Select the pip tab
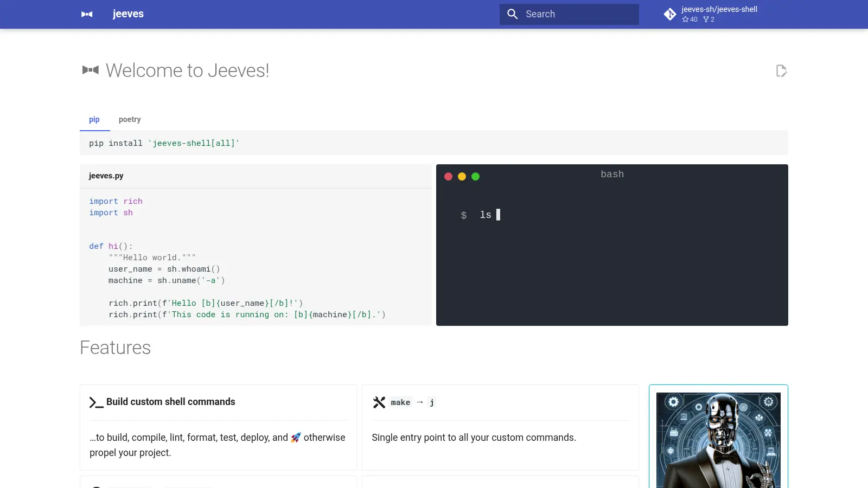The width and height of the screenshot is (868, 488). pos(94,119)
